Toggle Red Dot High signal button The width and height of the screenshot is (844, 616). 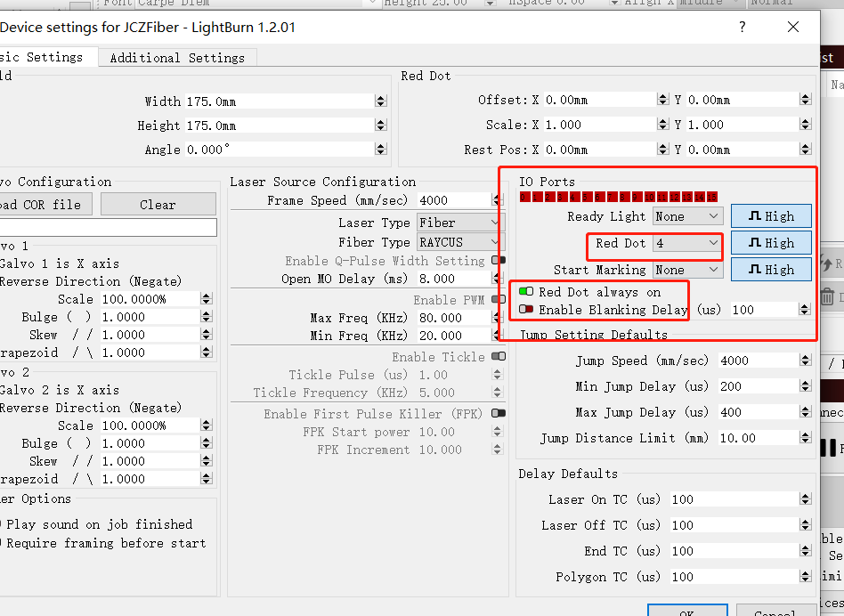[771, 243]
